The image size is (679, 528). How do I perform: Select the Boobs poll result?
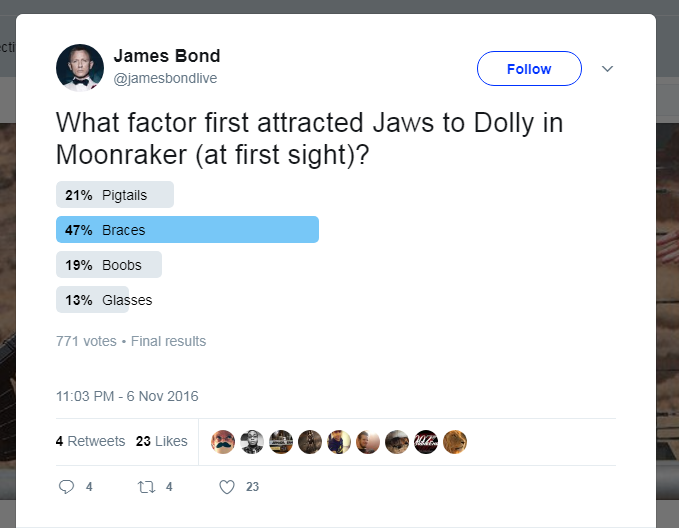click(x=108, y=265)
